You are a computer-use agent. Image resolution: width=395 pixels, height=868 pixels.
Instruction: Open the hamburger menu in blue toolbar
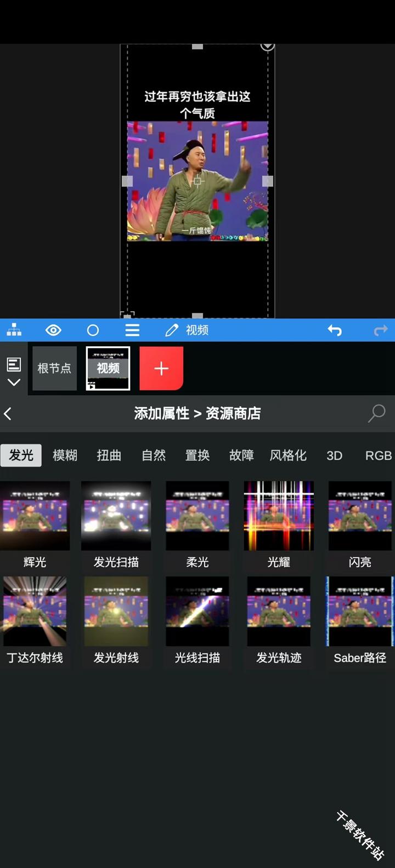132,330
